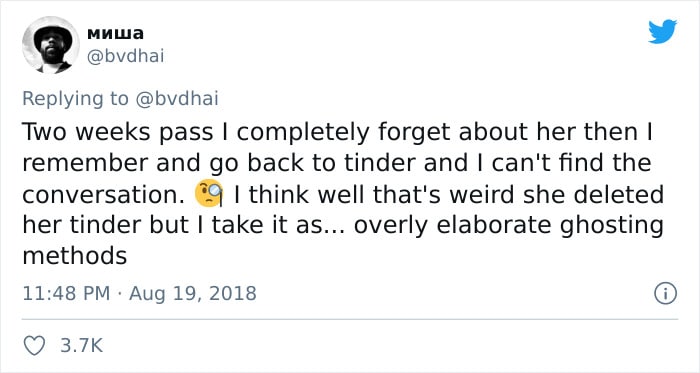Click the words 'Two weeks pass'
This screenshot has height=373, width=700.
pyautogui.click(x=117, y=133)
